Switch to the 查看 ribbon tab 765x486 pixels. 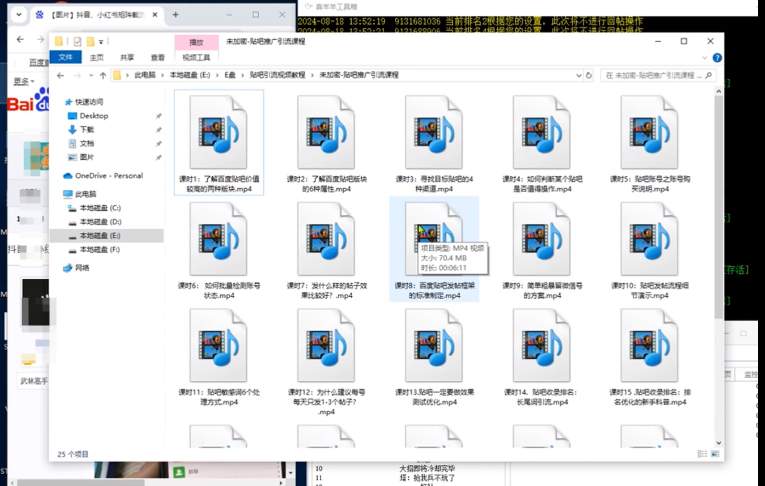pos(157,58)
